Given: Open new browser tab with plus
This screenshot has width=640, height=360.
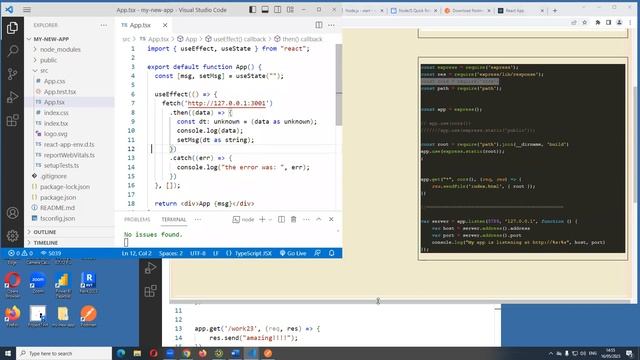Looking at the screenshot, I should (555, 11).
